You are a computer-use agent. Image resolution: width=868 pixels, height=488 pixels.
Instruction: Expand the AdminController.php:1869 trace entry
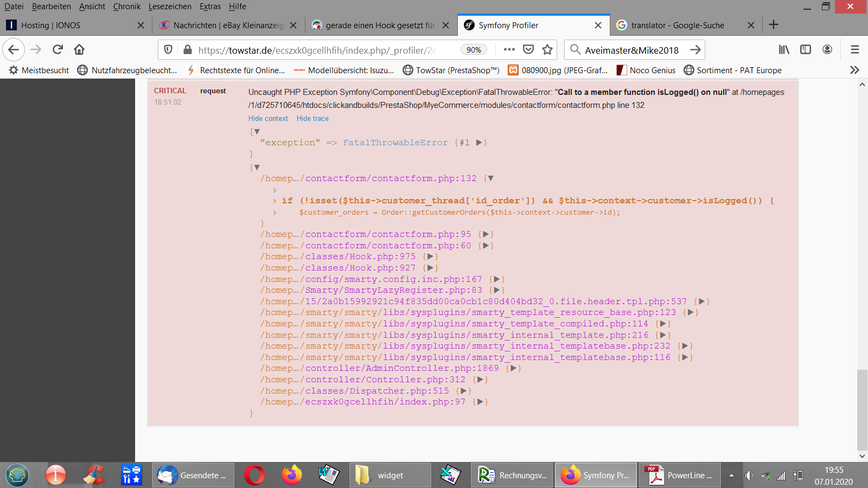point(513,368)
